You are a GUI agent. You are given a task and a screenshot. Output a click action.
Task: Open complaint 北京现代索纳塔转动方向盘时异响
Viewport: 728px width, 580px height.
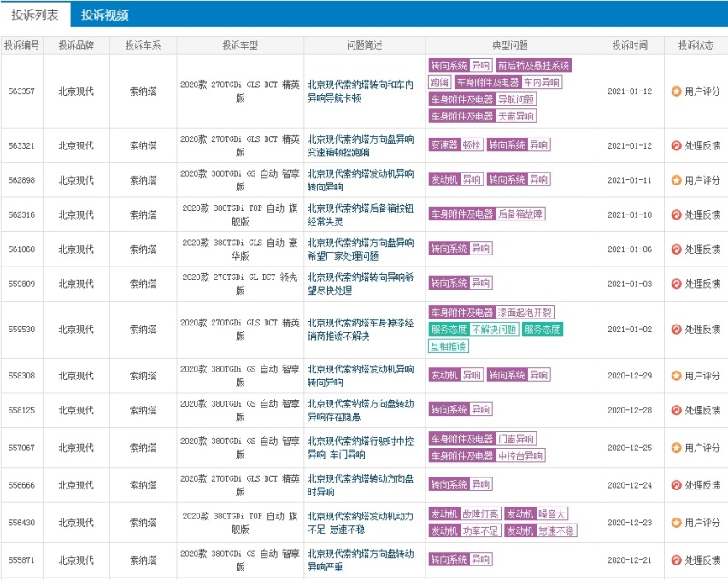(x=361, y=485)
